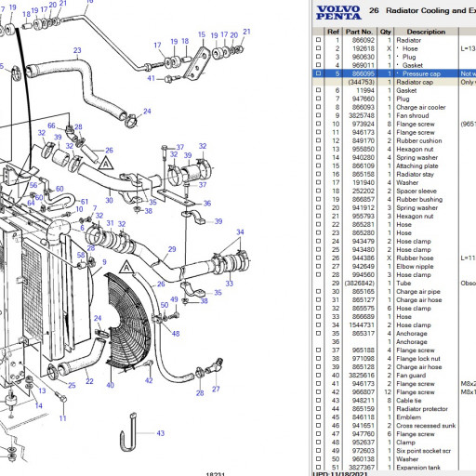Click callout 29 on the tube

click(x=172, y=249)
